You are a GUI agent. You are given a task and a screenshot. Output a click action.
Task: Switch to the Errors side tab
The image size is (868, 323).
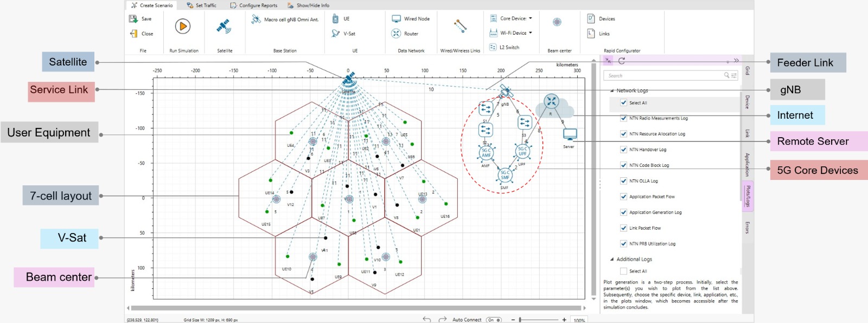(x=747, y=227)
